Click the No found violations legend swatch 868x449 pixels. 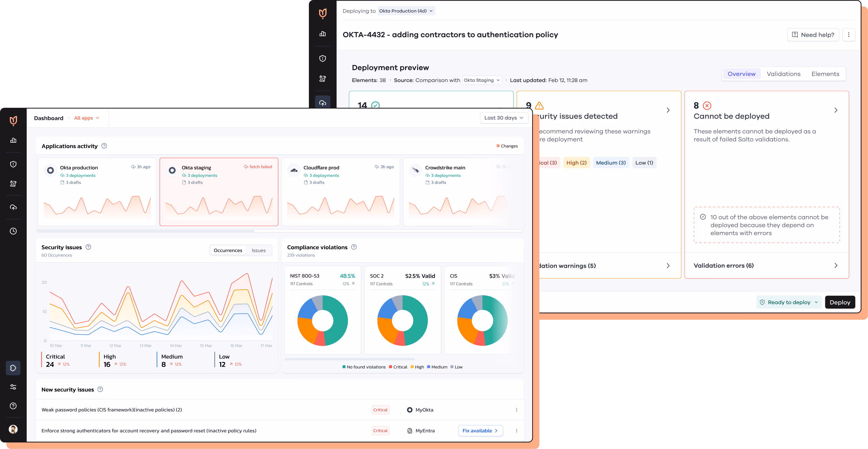click(x=344, y=367)
